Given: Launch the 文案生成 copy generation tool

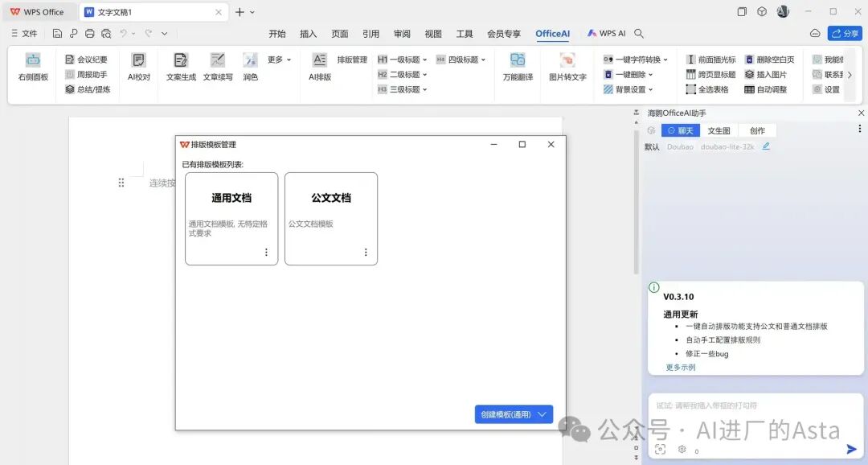Looking at the screenshot, I should point(181,67).
